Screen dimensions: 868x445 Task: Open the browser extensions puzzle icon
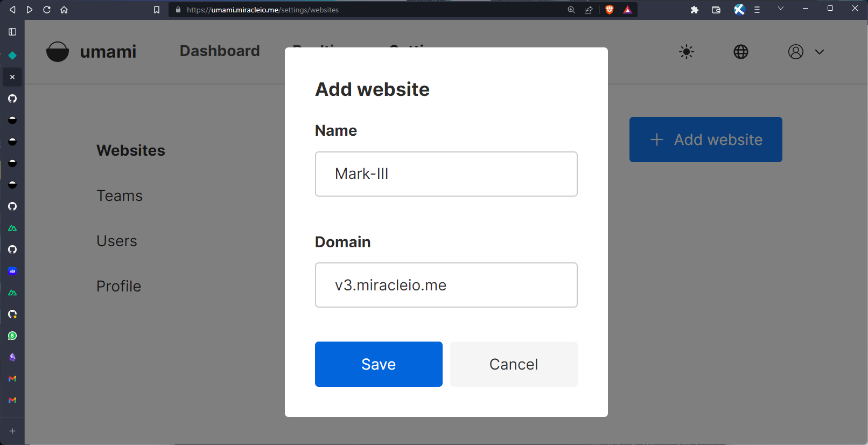695,10
